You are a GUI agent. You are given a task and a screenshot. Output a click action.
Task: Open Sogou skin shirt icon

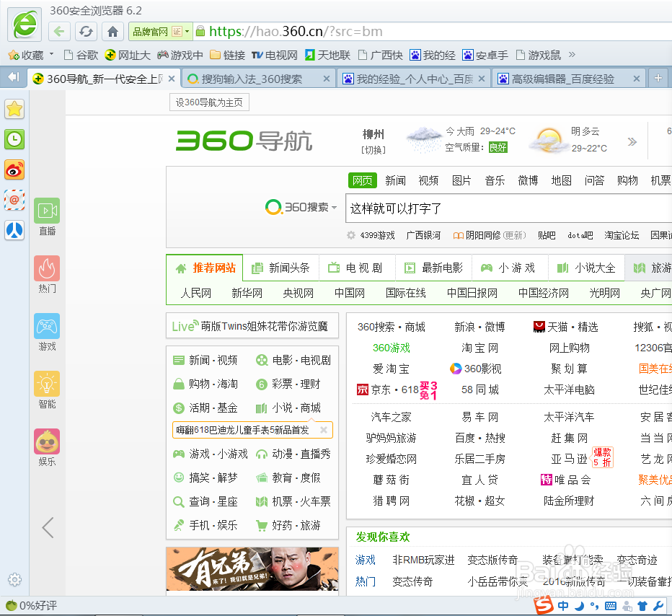[x=642, y=606]
